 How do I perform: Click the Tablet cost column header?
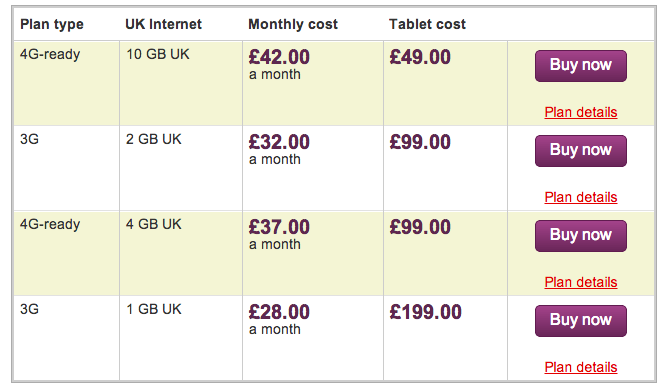coord(427,24)
